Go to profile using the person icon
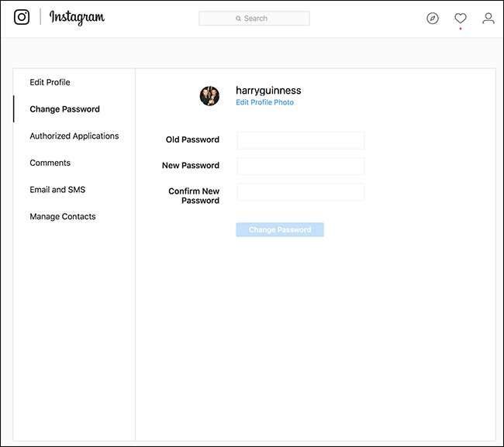504x447 pixels. 488,19
